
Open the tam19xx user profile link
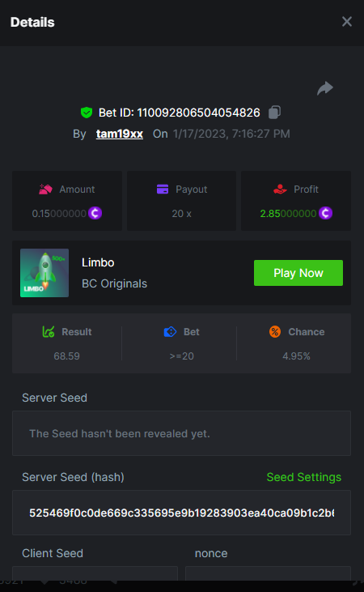pos(120,134)
